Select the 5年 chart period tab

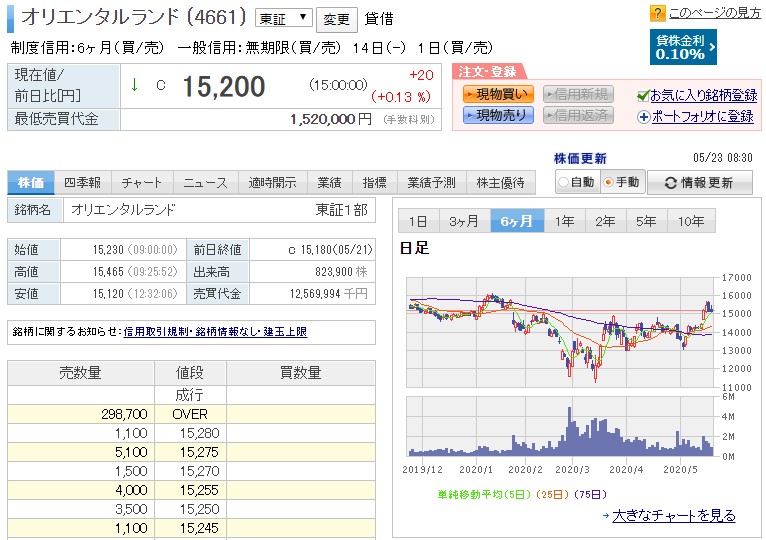click(646, 221)
